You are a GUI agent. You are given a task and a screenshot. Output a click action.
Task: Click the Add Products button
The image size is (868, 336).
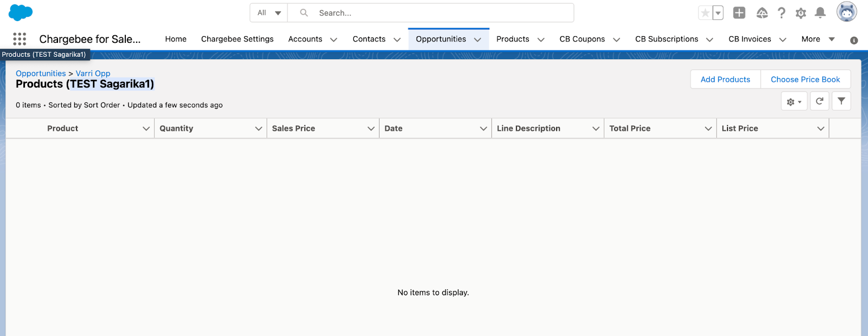coord(725,79)
